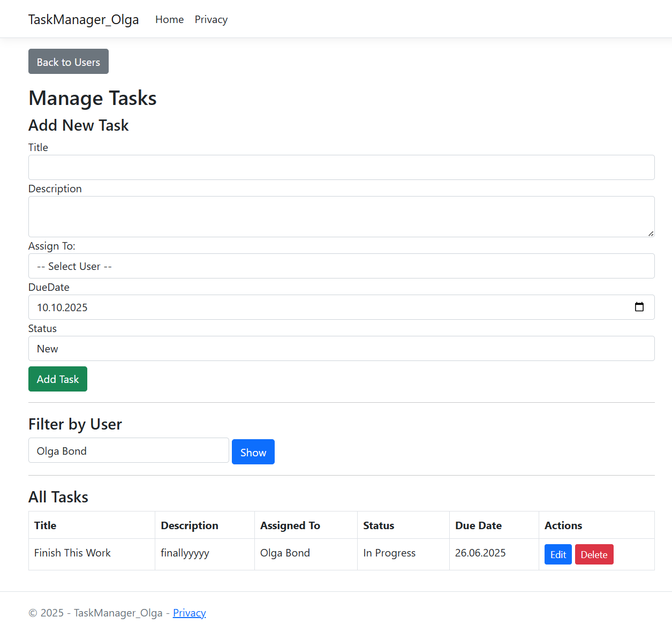This screenshot has height=632, width=672.
Task: Click the green Add Task button
Action: 58,379
